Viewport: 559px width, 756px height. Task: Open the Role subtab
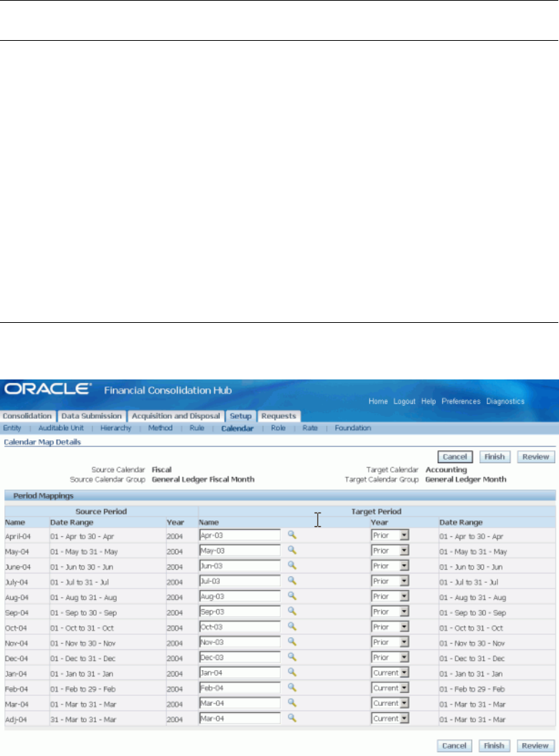pos(278,427)
